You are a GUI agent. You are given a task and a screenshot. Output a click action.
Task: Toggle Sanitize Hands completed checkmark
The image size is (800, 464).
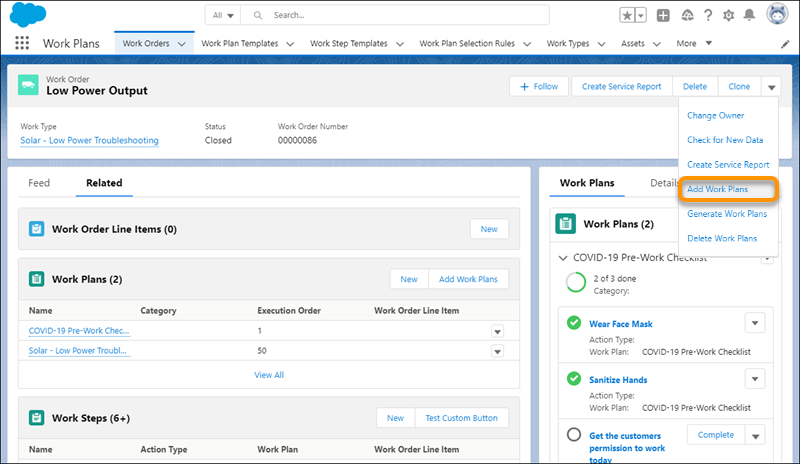coord(574,378)
